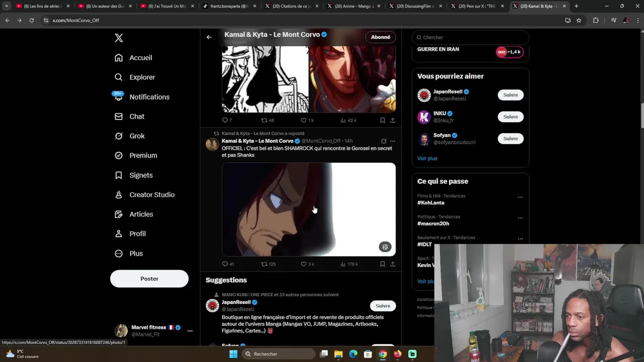Open Creator Studio
This screenshot has height=362, width=644.
click(144, 195)
